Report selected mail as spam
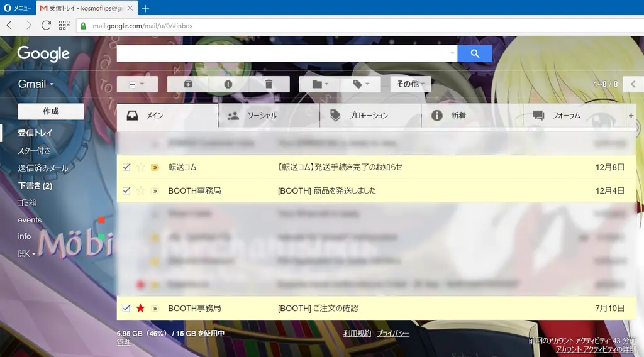The image size is (644, 357). (228, 84)
